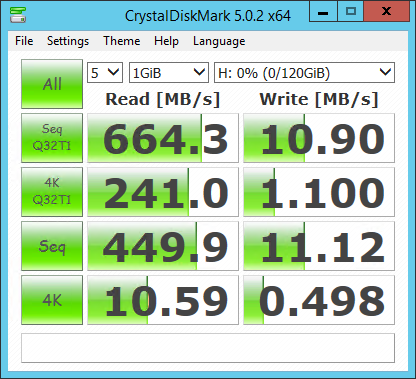Click the Read [MB/s] column header

click(163, 99)
